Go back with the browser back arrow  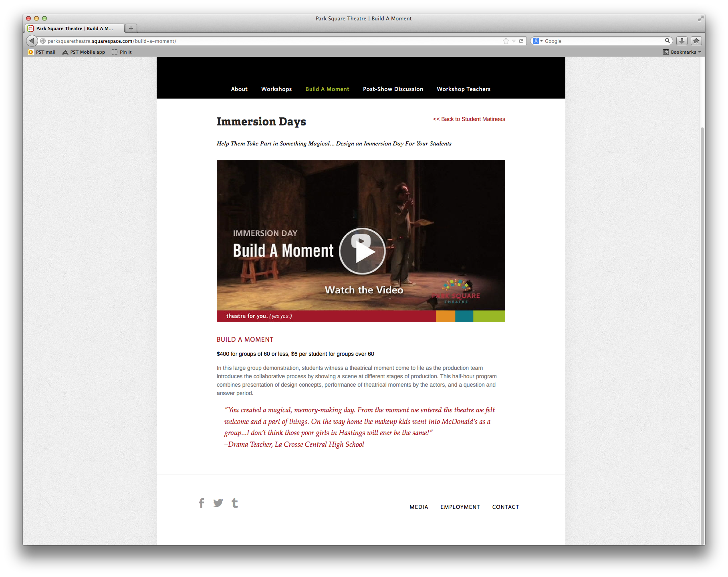click(x=32, y=41)
